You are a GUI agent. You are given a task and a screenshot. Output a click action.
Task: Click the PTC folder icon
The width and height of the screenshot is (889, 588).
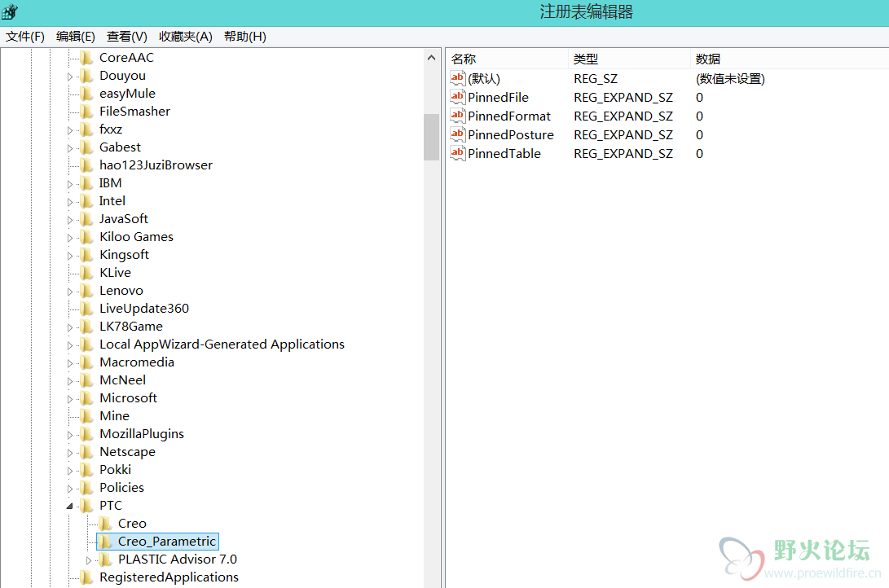pyautogui.click(x=86, y=505)
